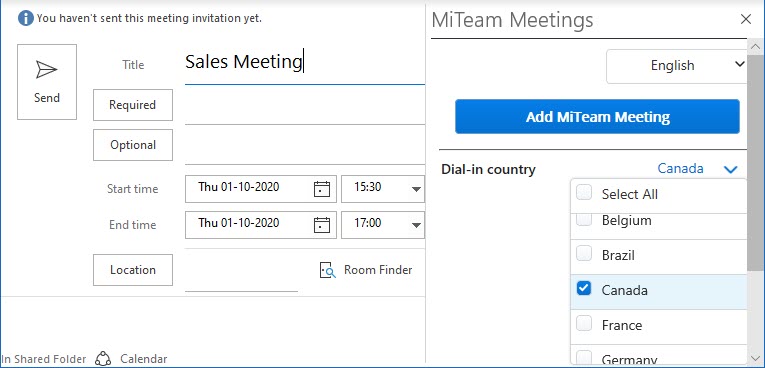Click the info icon on the invitation notice
The image size is (765, 368).
pyautogui.click(x=25, y=19)
